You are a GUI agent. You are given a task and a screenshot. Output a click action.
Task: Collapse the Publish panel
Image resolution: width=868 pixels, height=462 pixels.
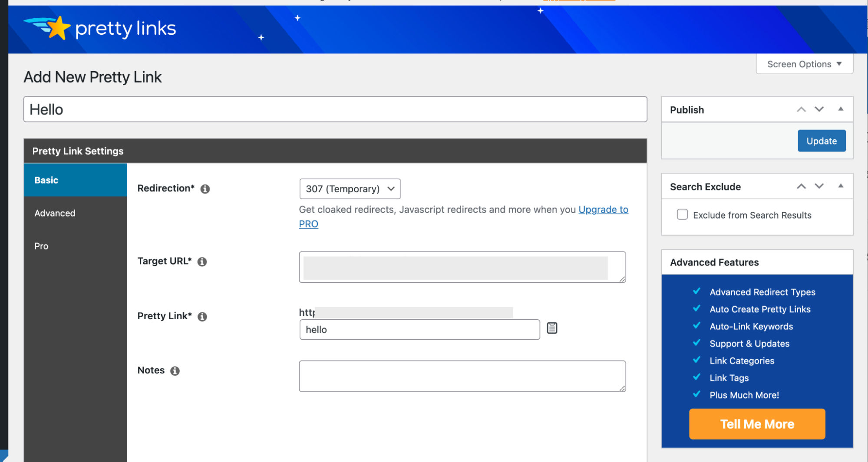[841, 109]
